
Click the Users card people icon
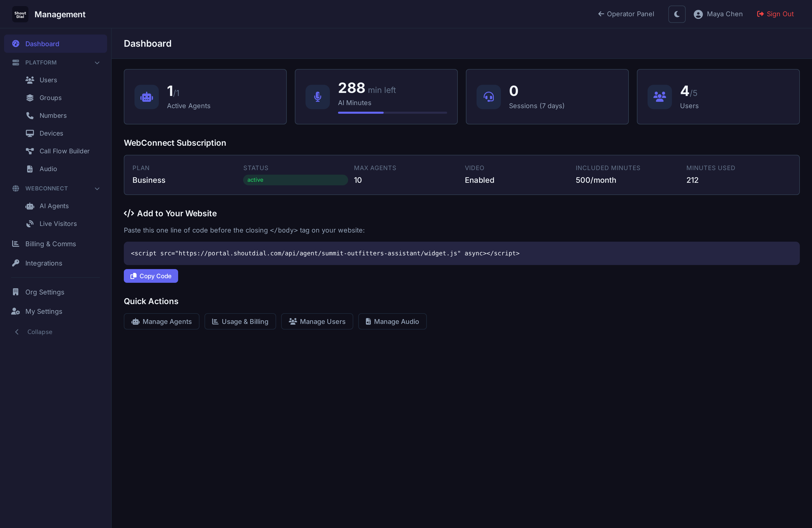(659, 97)
